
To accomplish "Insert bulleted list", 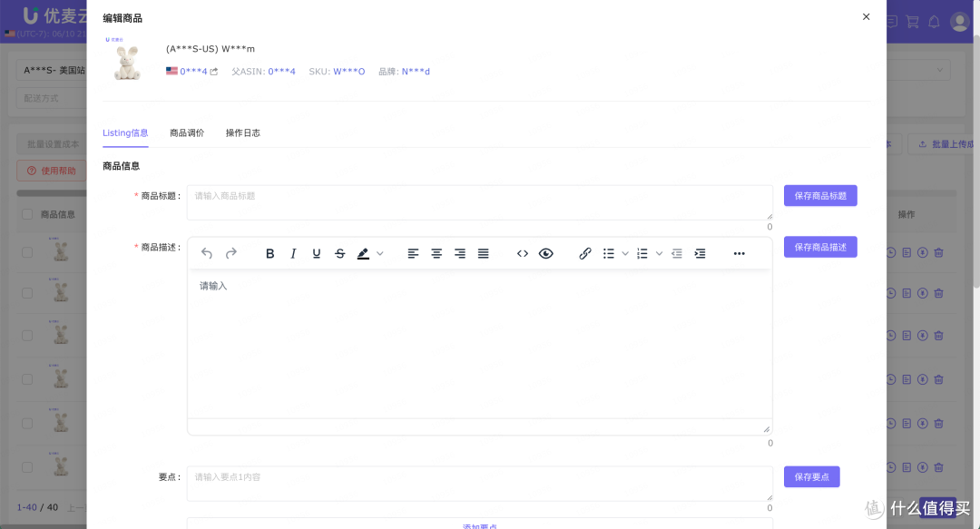I will (609, 253).
